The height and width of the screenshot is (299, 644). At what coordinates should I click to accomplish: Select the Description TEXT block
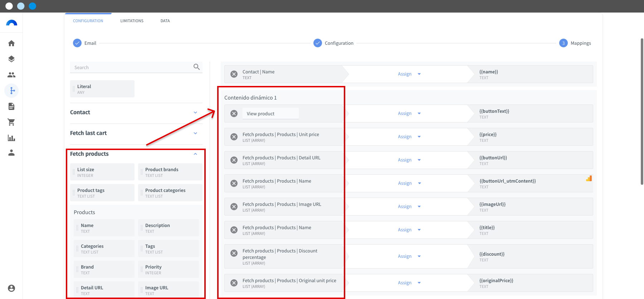coord(169,228)
